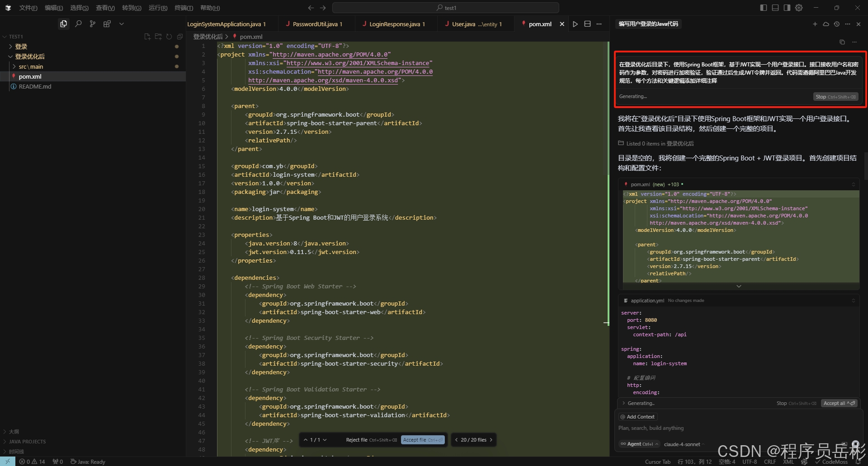Go forward with the right navigation arrow

pyautogui.click(x=323, y=8)
